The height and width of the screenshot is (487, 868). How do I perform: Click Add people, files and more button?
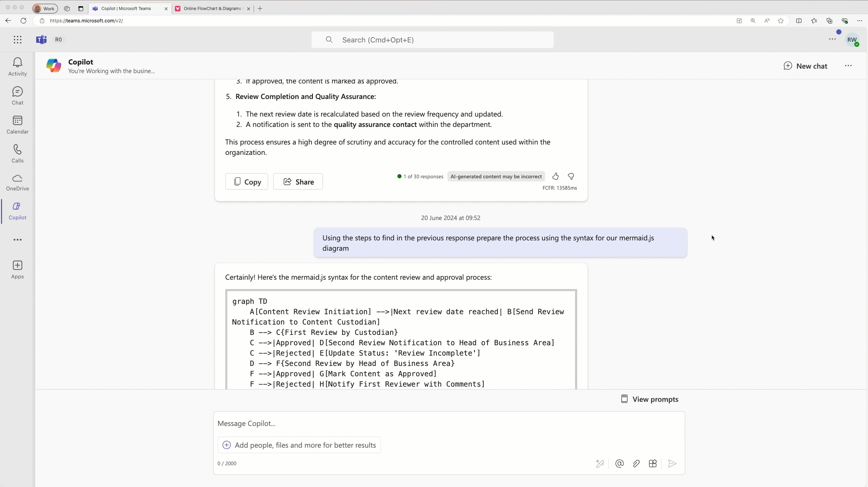point(299,445)
